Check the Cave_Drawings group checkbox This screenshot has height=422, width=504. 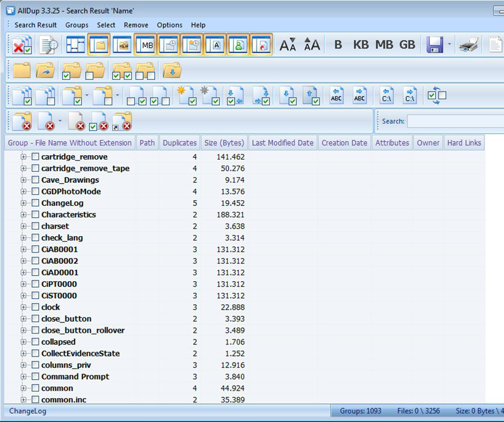(35, 180)
